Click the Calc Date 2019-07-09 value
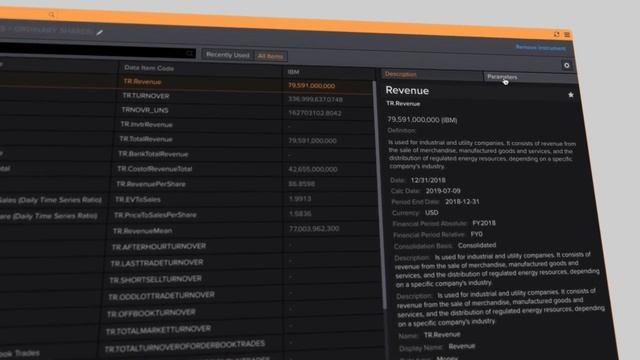640x360 pixels. pos(443,191)
